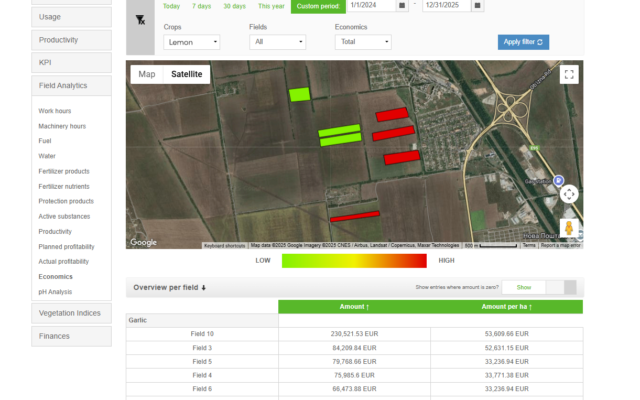Click the map camera pan control
640x400 pixels.
(569, 194)
